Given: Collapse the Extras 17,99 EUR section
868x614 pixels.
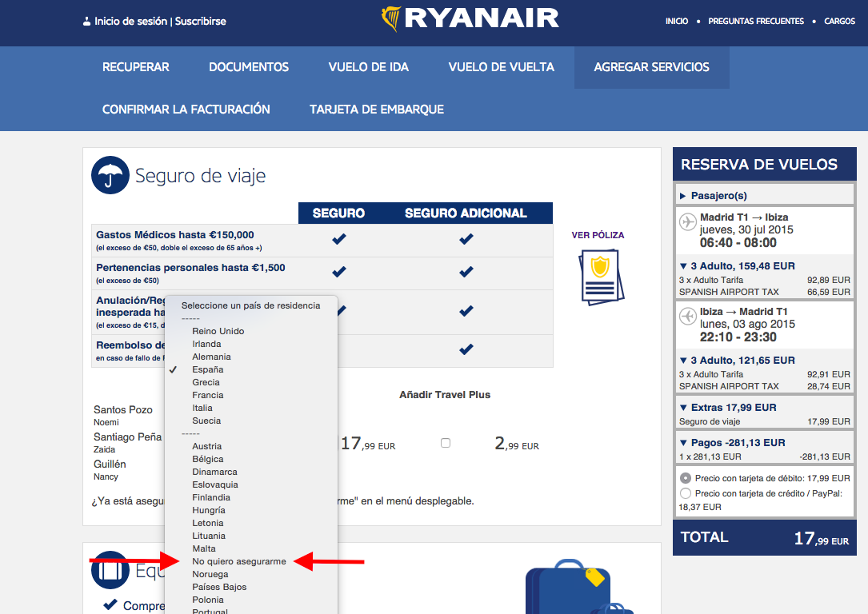Looking at the screenshot, I should (x=728, y=408).
